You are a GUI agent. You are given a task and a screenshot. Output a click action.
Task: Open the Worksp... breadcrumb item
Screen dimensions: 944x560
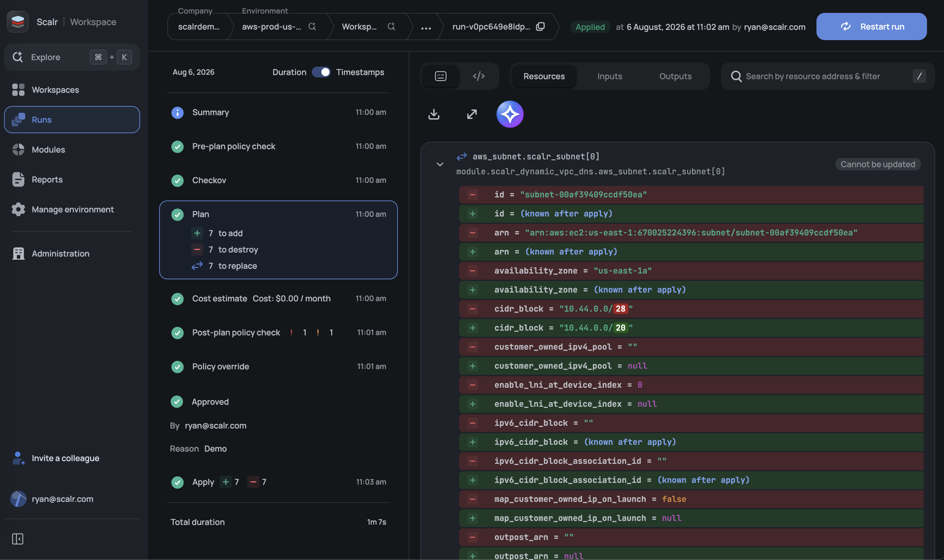pos(359,27)
